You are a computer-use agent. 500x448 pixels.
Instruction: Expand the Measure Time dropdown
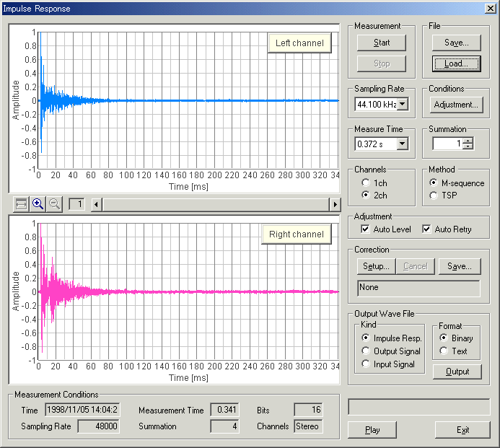pos(402,144)
